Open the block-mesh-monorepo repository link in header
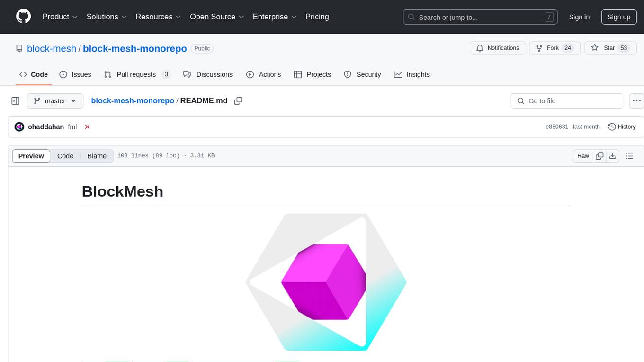 point(135,48)
